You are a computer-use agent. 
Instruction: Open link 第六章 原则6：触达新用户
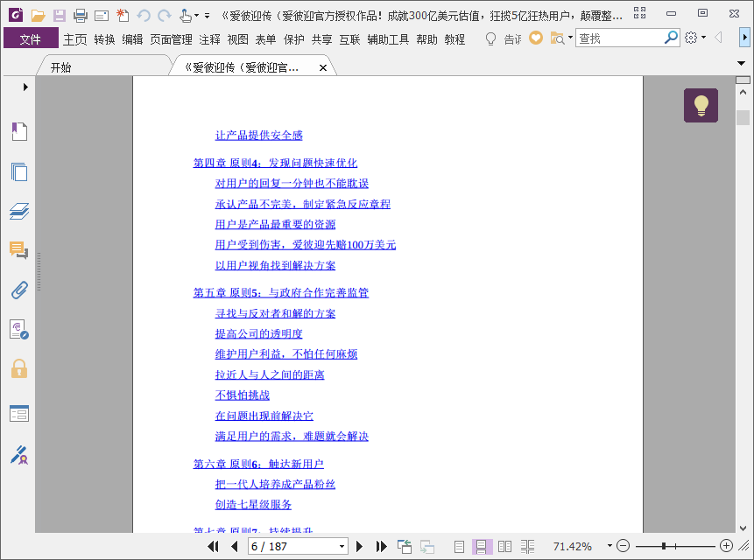tap(258, 464)
